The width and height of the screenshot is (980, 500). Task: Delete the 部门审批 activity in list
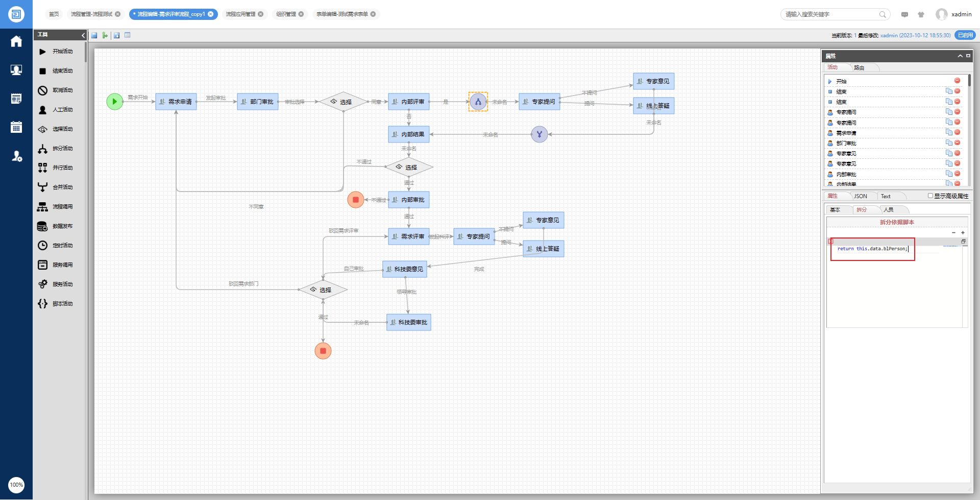958,142
